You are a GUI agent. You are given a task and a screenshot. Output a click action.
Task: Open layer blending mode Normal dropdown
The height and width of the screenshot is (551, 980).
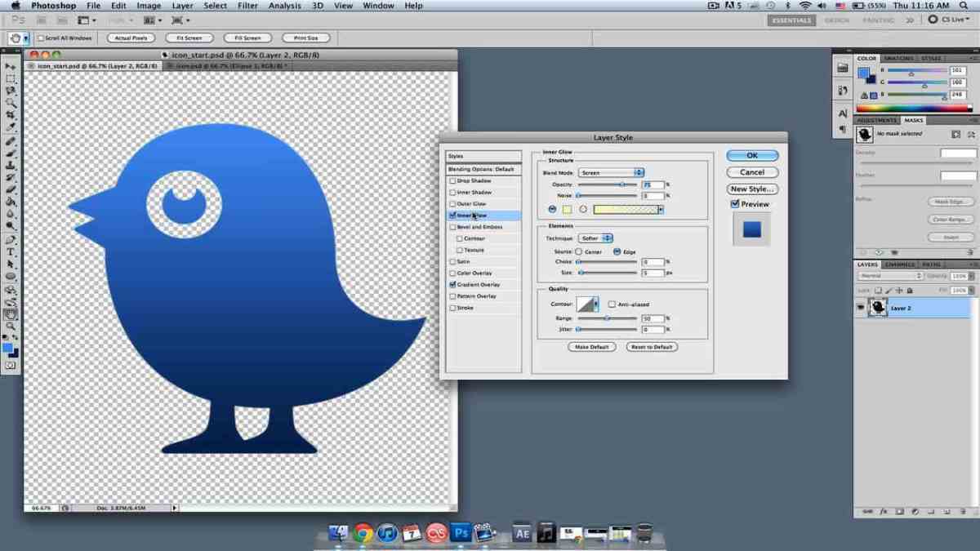pos(889,276)
